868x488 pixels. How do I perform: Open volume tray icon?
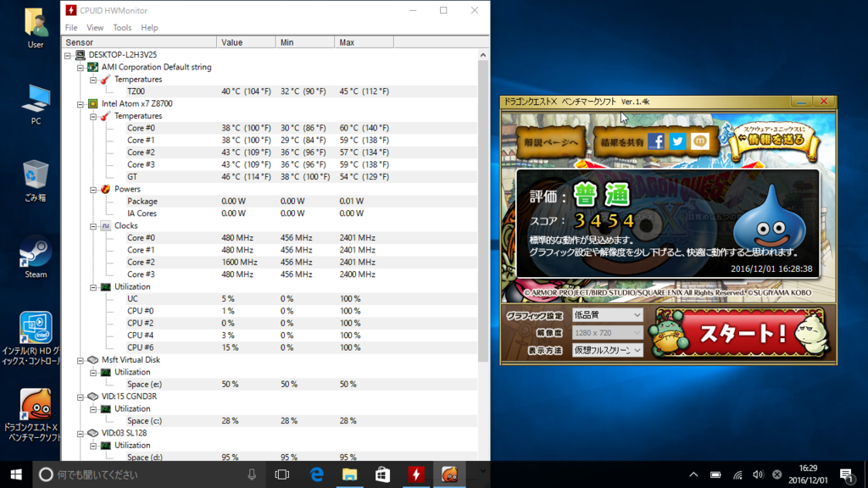coord(758,474)
